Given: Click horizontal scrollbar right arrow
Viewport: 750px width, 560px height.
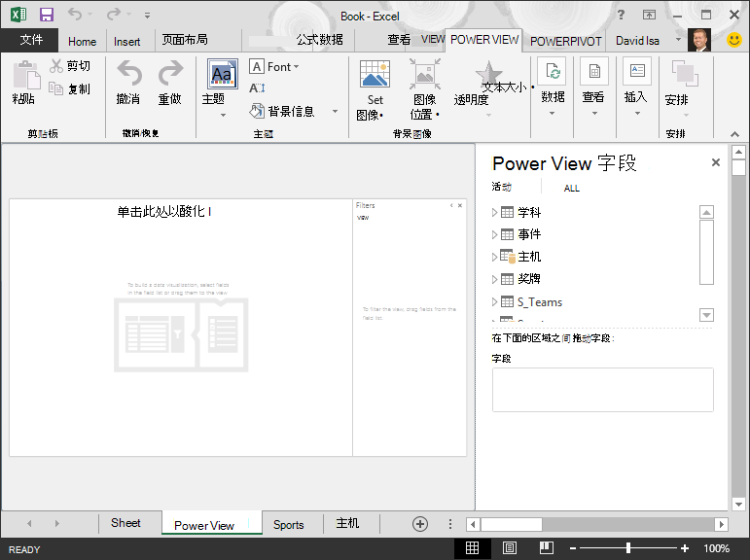Looking at the screenshot, I should pyautogui.click(x=721, y=525).
